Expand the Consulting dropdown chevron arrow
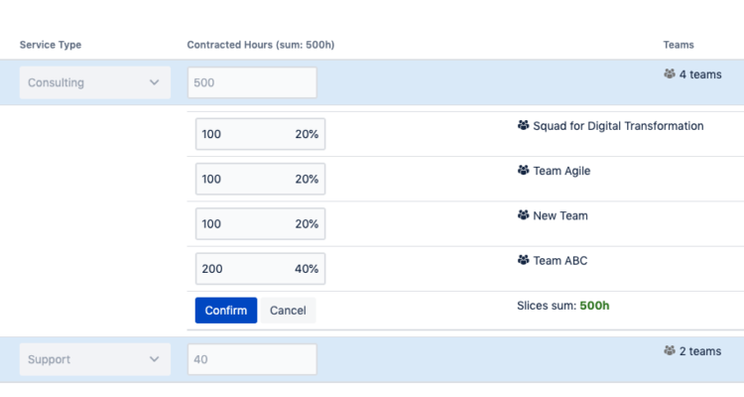 tap(154, 83)
